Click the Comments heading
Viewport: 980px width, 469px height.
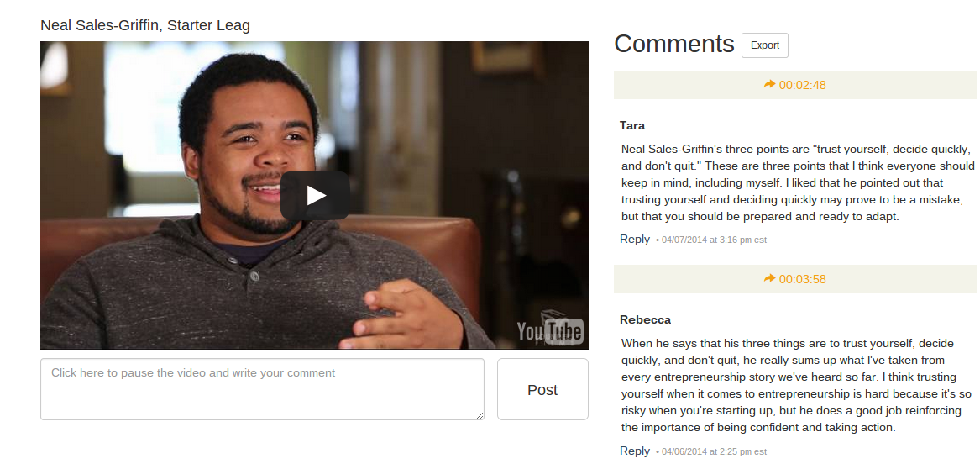[673, 44]
